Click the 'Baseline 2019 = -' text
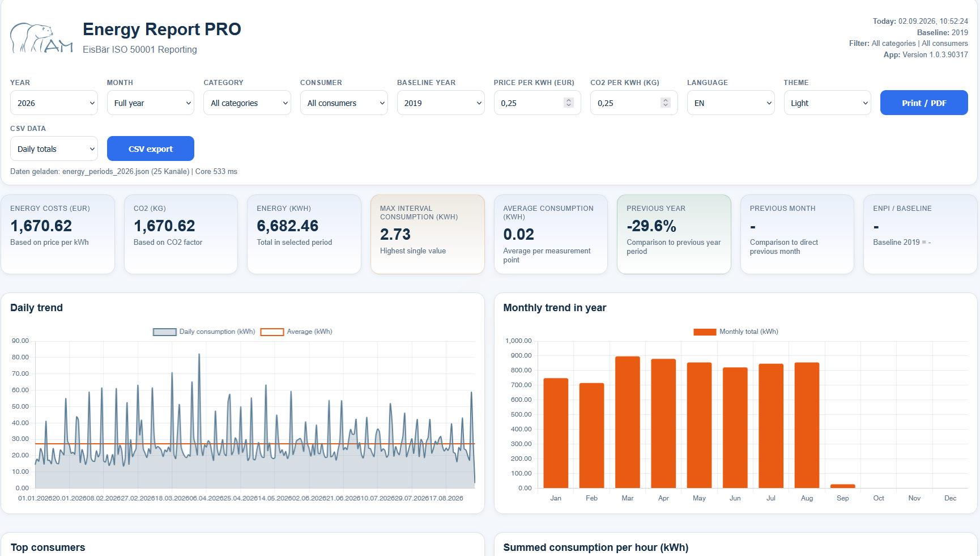The image size is (980, 556). pos(902,242)
